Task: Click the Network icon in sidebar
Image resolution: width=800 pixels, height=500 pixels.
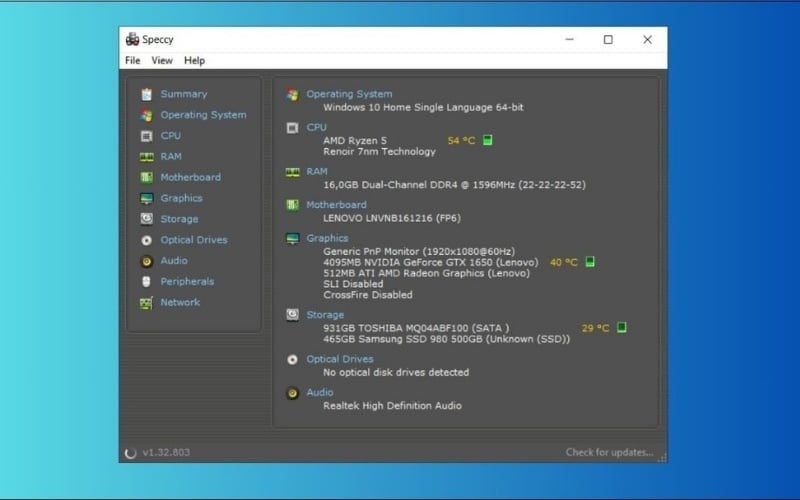Action: pyautogui.click(x=147, y=303)
